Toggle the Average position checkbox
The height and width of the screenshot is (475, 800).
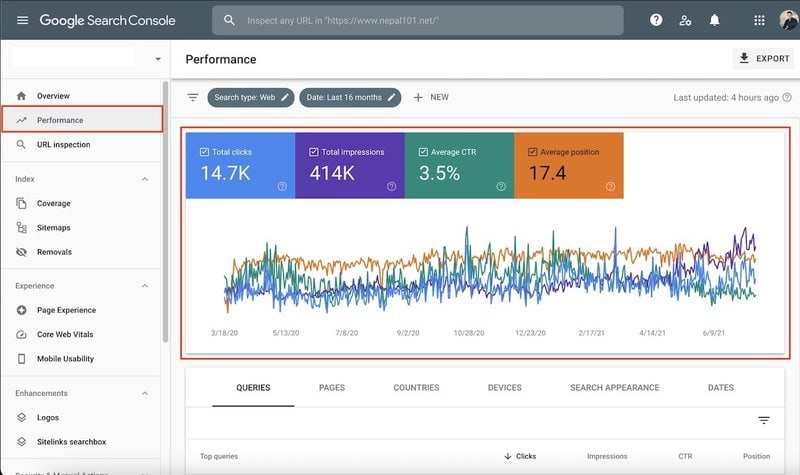tap(533, 152)
